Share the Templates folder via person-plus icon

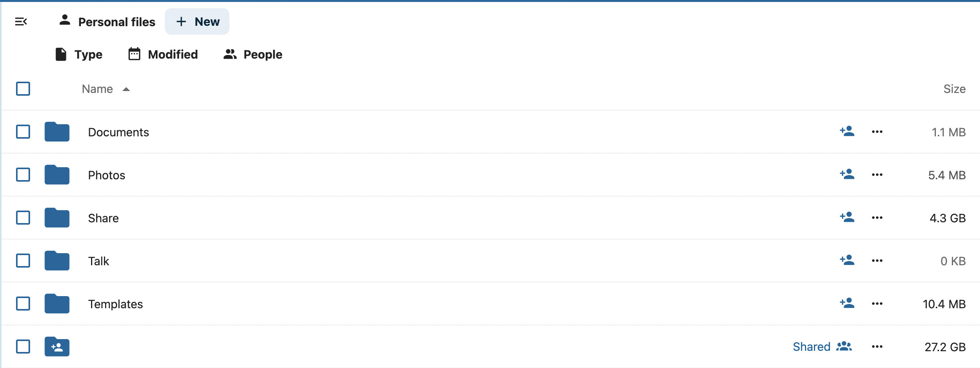tap(847, 303)
